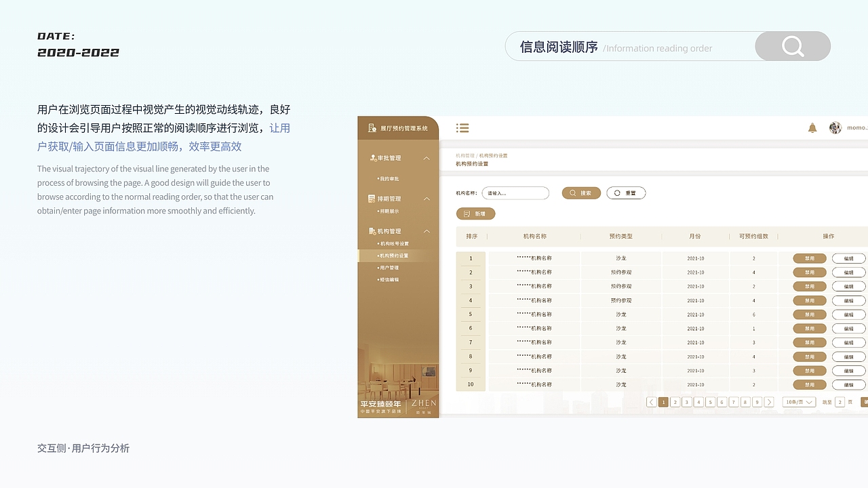This screenshot has height=488, width=868.
Task: Click the 排序 column header
Action: coord(472,237)
